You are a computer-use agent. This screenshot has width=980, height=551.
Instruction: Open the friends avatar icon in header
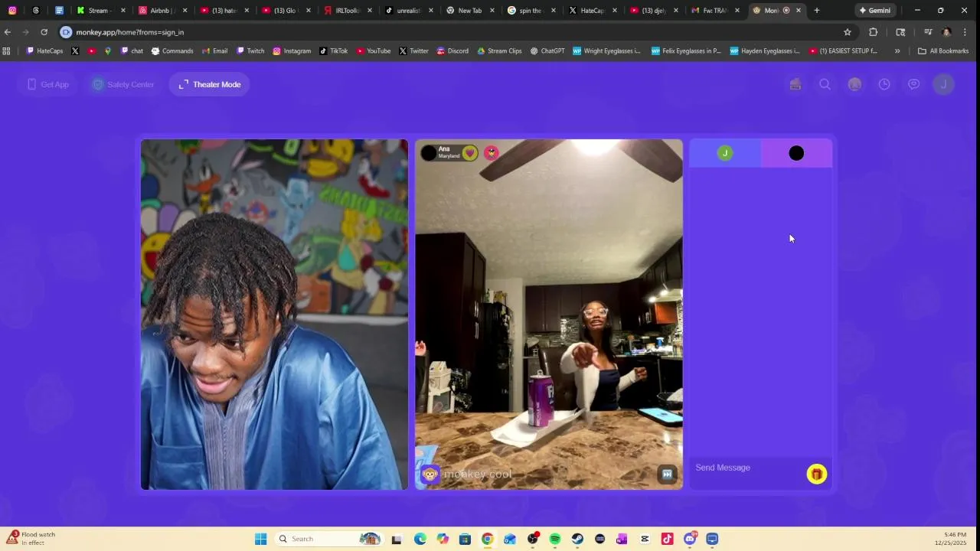(854, 84)
